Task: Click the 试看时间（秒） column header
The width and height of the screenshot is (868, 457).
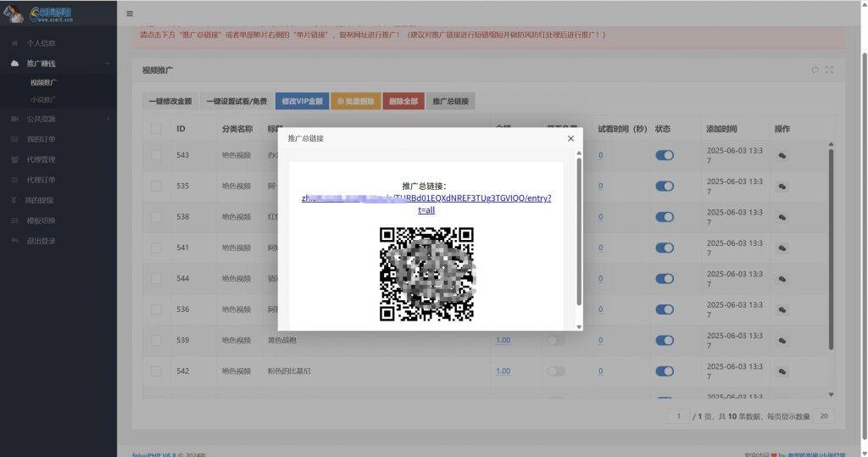Action: [622, 129]
